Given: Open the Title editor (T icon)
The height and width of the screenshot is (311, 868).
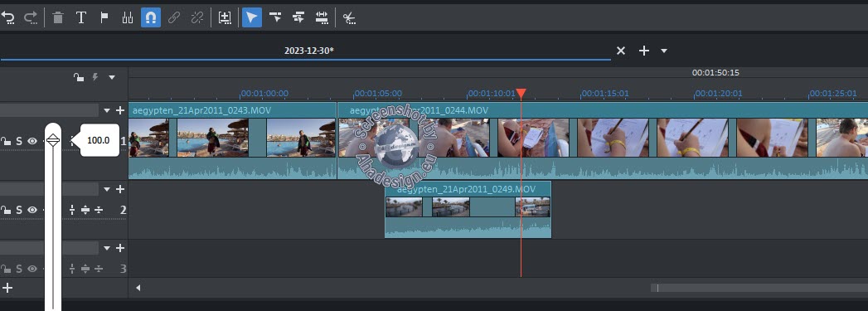Looking at the screenshot, I should (80, 17).
